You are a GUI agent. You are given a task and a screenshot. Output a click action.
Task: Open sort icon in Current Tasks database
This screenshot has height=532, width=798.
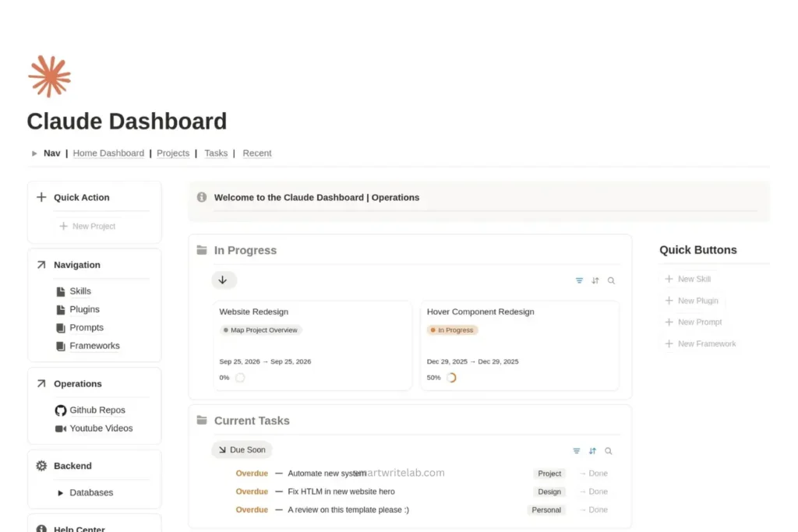[592, 451]
